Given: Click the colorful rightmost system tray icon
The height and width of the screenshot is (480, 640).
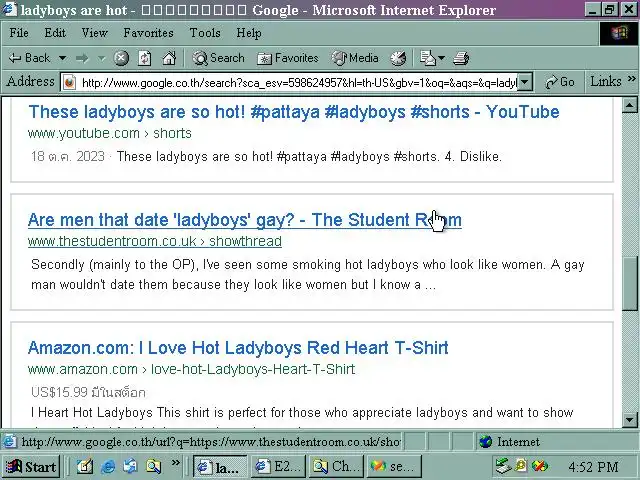Looking at the screenshot, I should coord(540,466).
